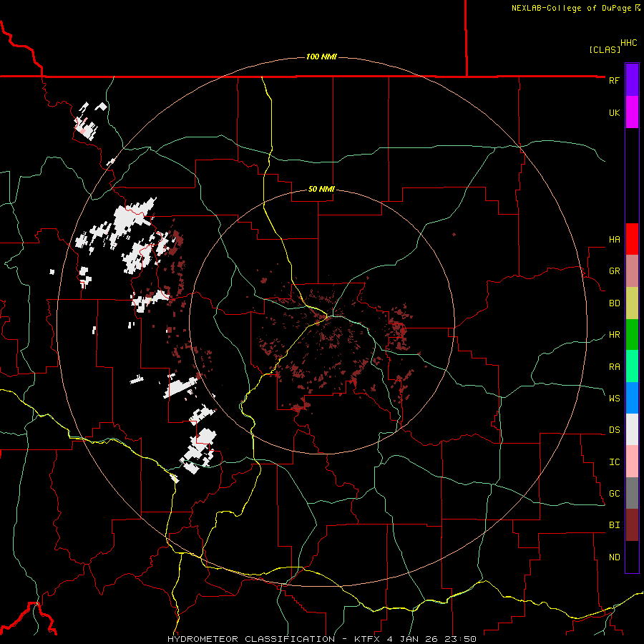Click the HHC product code label
644x644 pixels.
[x=628, y=43]
